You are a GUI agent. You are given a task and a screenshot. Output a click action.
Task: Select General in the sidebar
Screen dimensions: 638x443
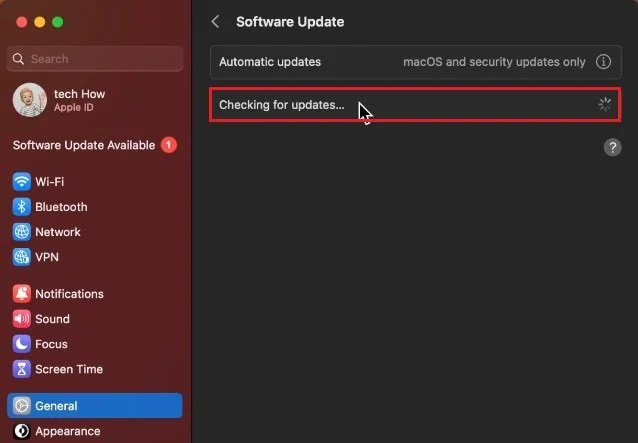tap(94, 406)
